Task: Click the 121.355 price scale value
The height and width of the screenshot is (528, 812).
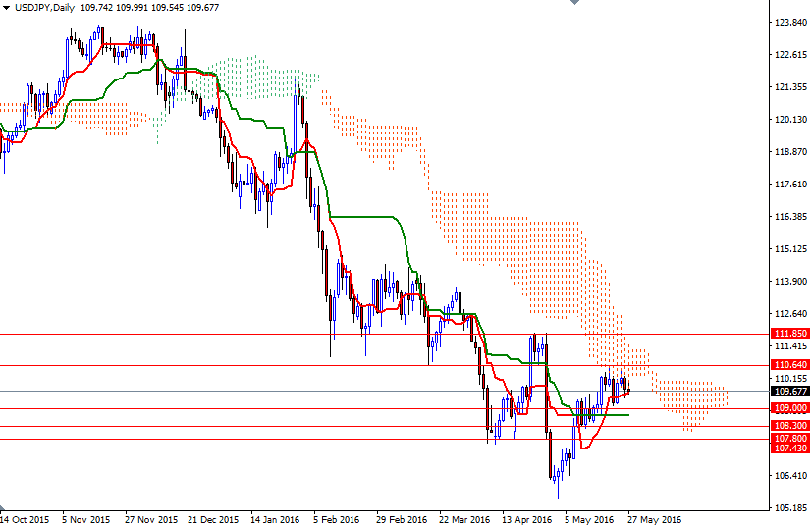Action: [790, 87]
